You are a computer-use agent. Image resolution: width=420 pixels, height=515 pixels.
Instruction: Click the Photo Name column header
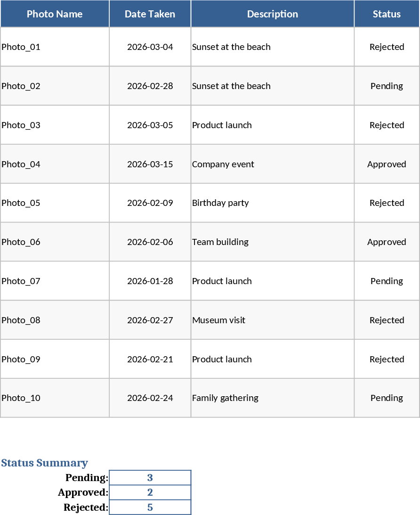pos(55,14)
